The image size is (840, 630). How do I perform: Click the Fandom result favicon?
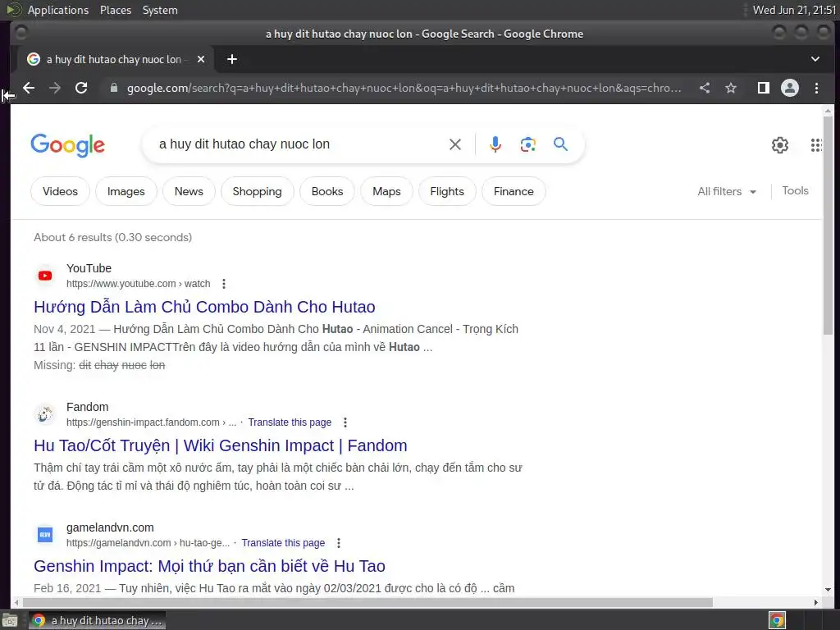(45, 414)
